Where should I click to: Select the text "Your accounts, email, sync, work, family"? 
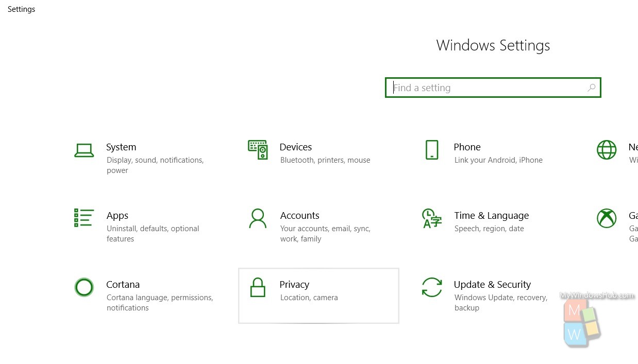(326, 234)
